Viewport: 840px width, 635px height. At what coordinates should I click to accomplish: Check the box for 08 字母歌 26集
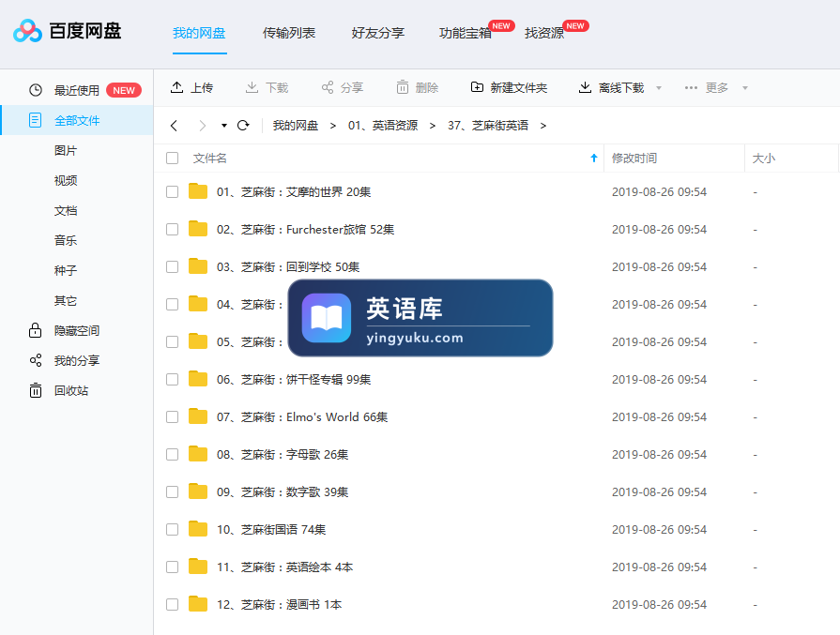pos(172,454)
